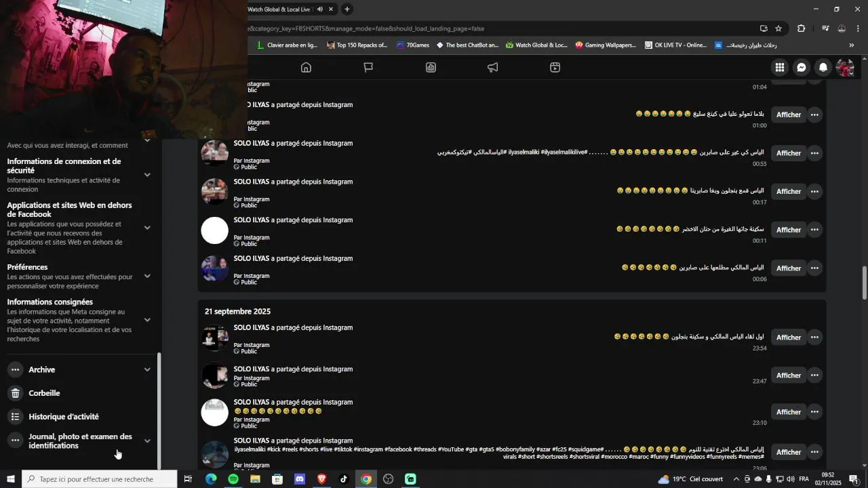This screenshot has width=868, height=488.
Task: Open the OK LIVE TV bookmark
Action: [x=675, y=45]
